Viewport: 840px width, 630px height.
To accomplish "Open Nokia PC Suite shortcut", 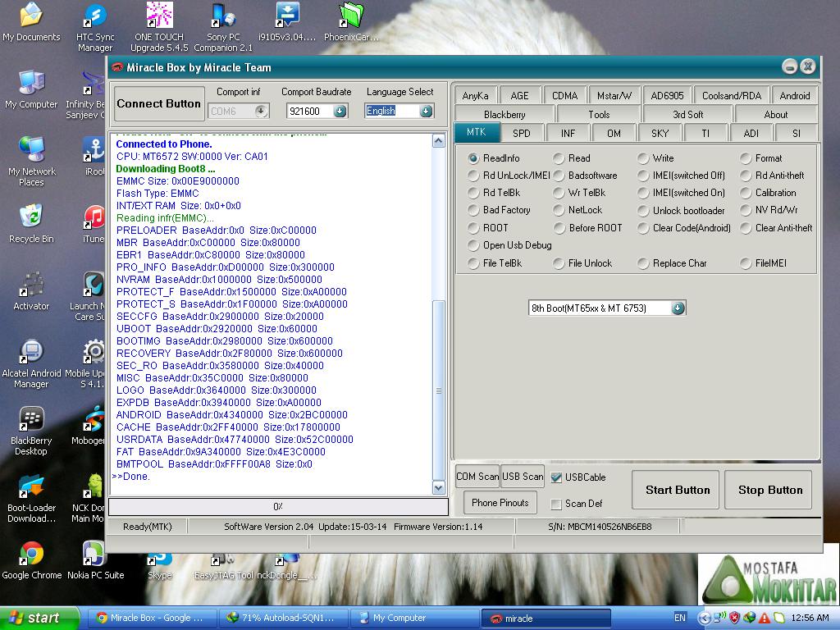I will [x=95, y=560].
